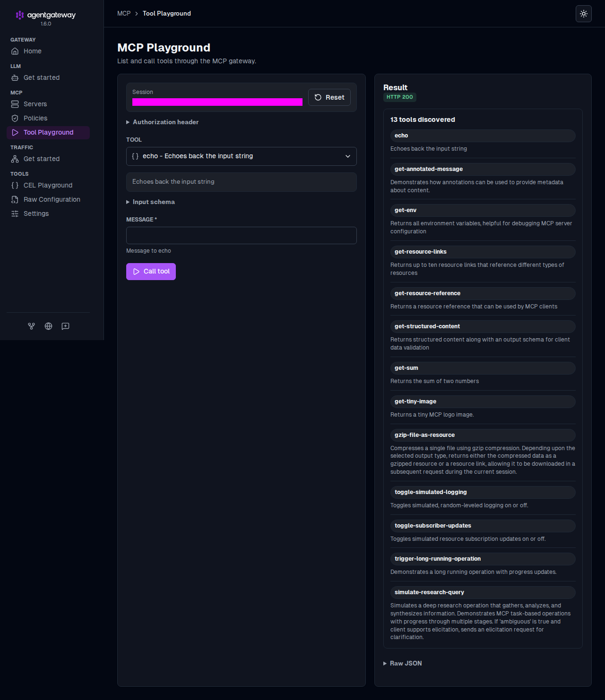The image size is (605, 700).
Task: Select Tool Playground in sidebar
Action: click(48, 132)
